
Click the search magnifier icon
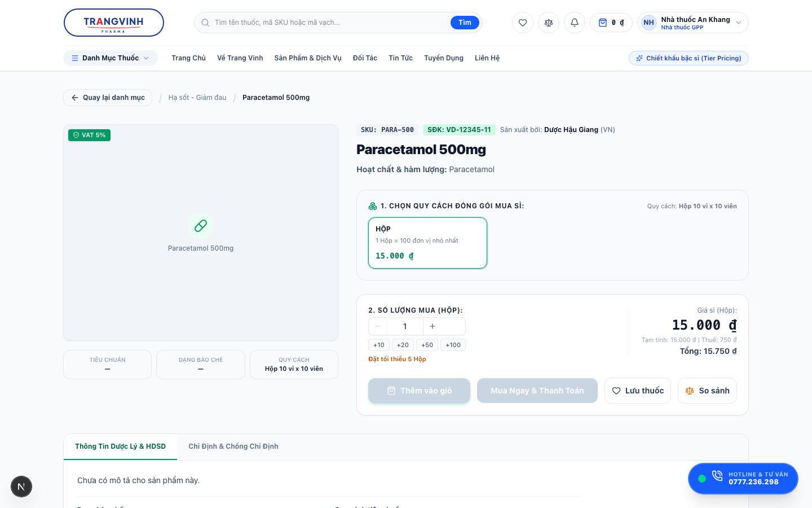click(205, 23)
